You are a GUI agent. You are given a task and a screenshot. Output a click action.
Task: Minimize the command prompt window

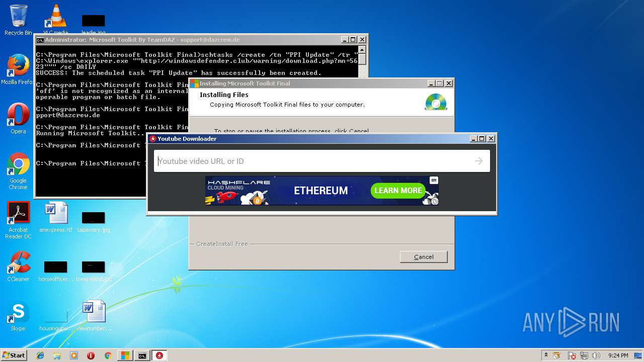345,40
